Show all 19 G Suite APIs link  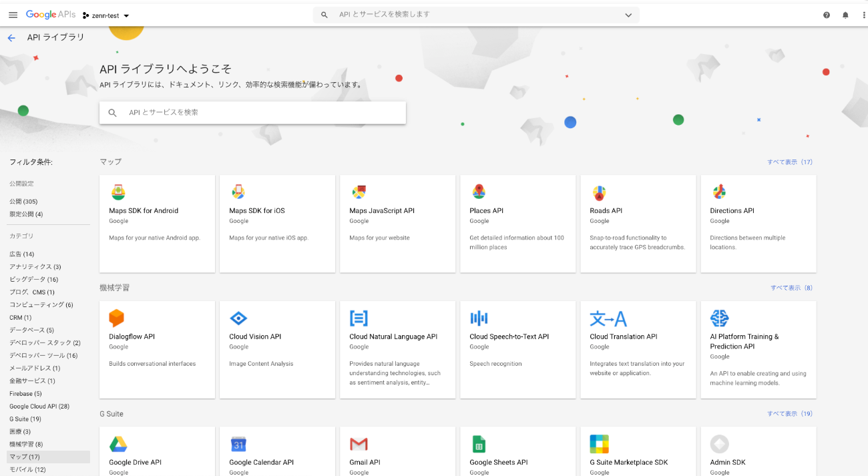[x=790, y=414]
